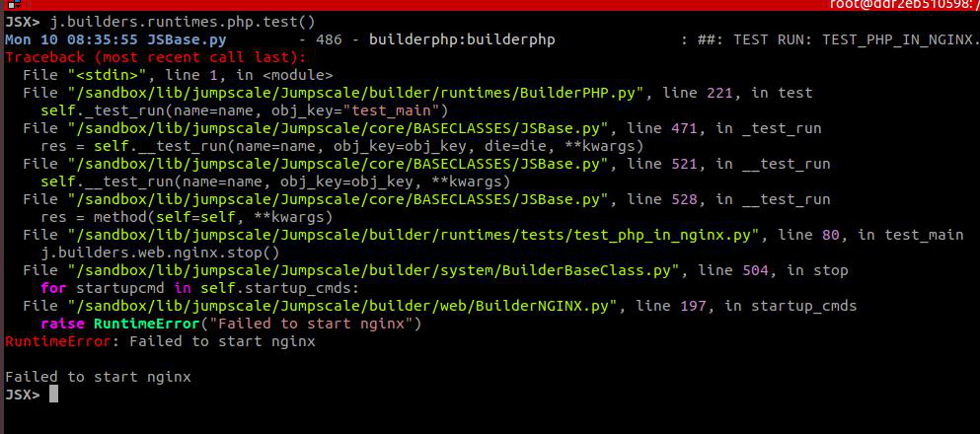Click 'Traceback (most recent call last):' line

point(156,58)
